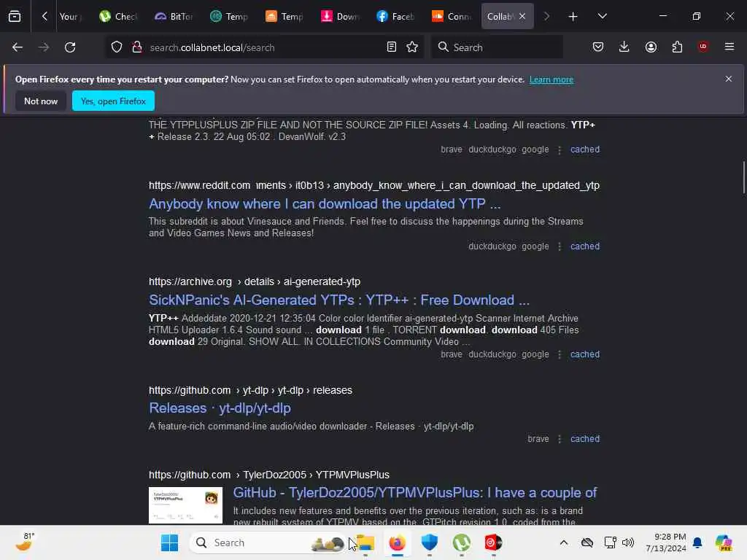Screen dimensions: 747x560
Task: Go back to the previous page
Action: click(x=18, y=47)
